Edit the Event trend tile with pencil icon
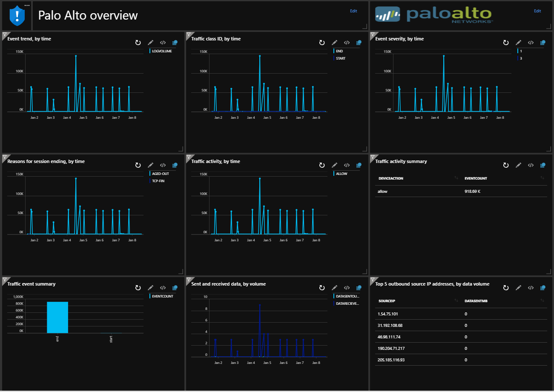554x392 pixels. [x=150, y=43]
